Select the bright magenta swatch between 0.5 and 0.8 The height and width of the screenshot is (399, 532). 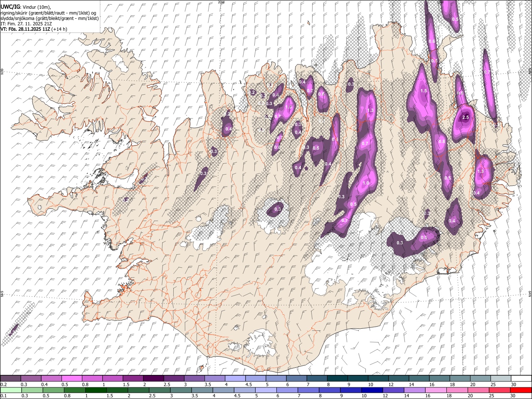[x=71, y=379]
